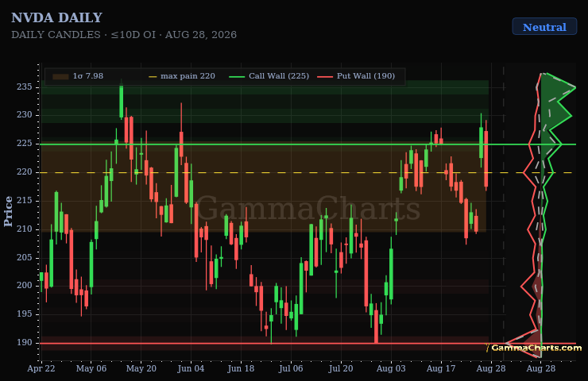
Task: Click the 225 price axis label
Action: [x=24, y=144]
